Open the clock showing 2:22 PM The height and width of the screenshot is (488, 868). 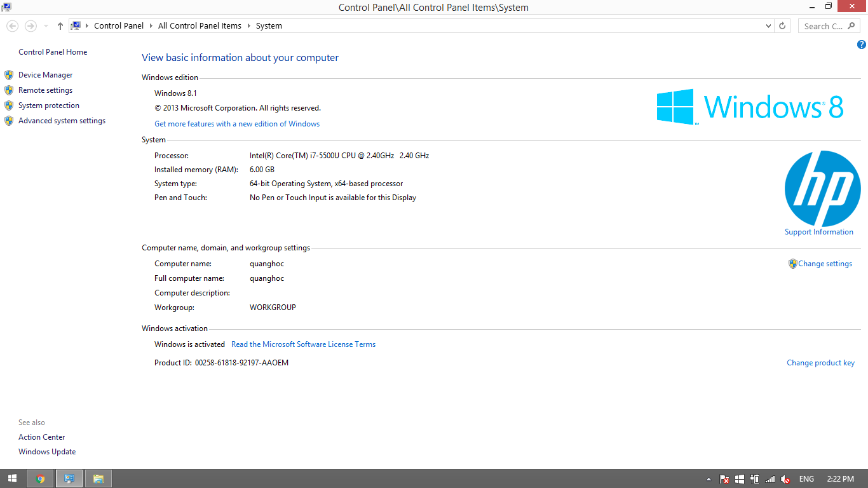tap(841, 479)
